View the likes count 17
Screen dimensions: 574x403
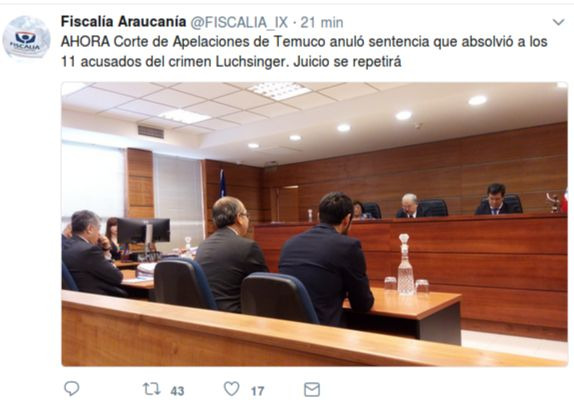[x=257, y=391]
